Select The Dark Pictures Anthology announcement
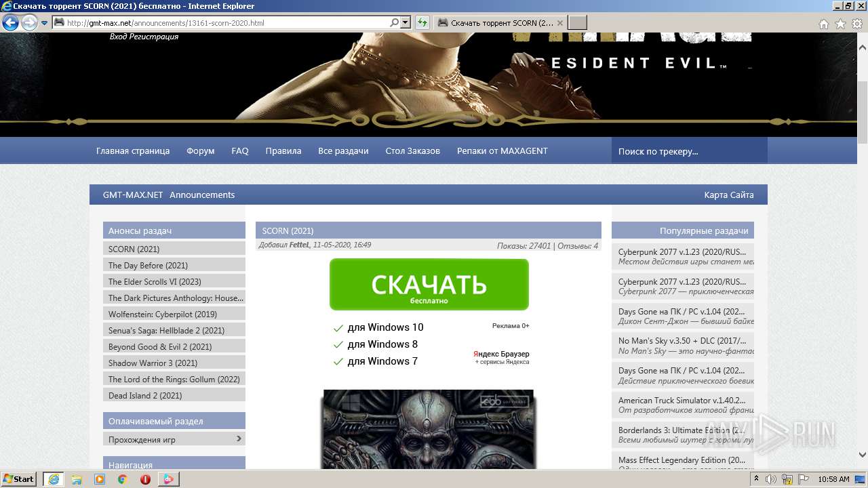This screenshot has width=868, height=488. 174,298
